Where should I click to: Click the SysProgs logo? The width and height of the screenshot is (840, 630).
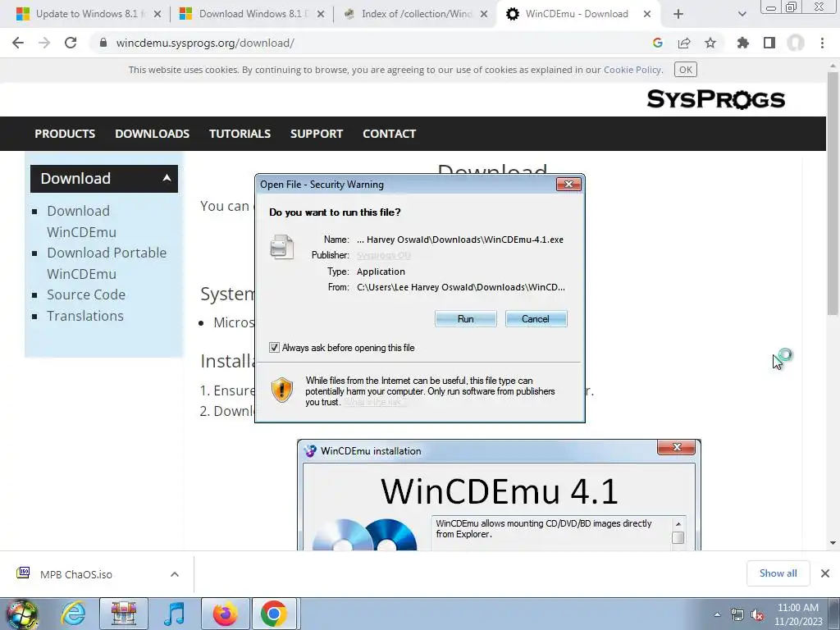click(x=716, y=99)
